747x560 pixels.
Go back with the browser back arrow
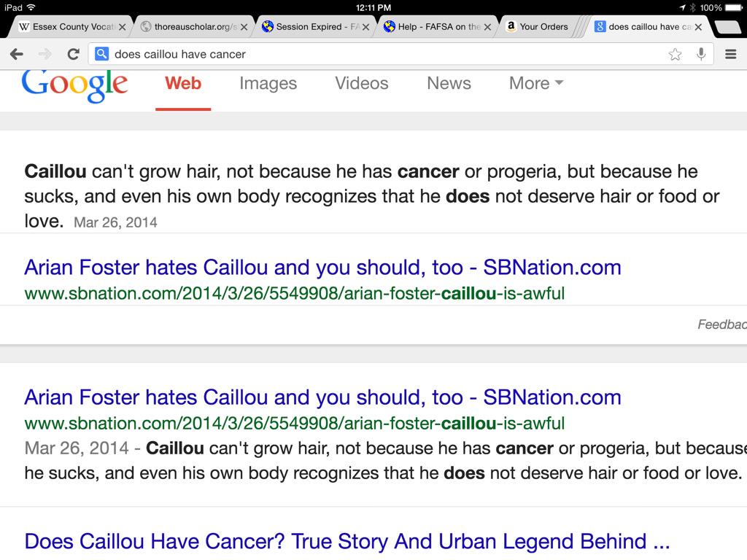point(17,54)
